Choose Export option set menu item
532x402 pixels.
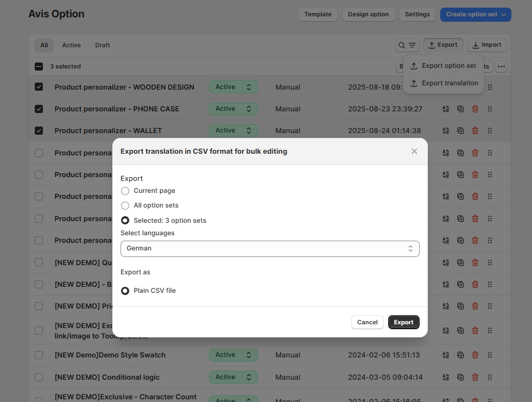(x=443, y=66)
